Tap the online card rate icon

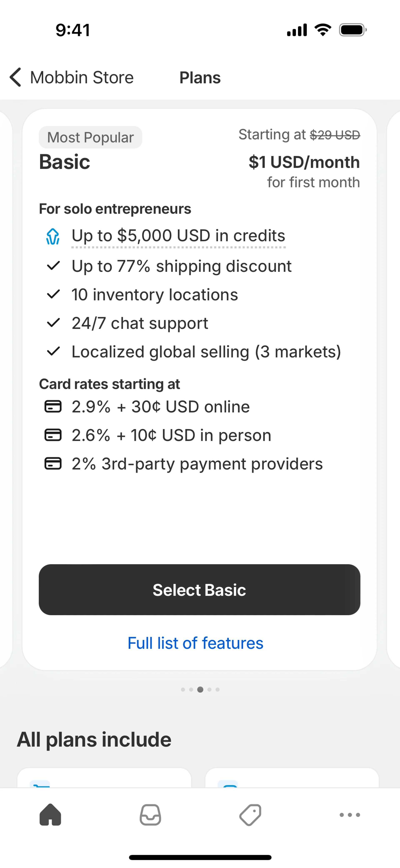click(53, 406)
